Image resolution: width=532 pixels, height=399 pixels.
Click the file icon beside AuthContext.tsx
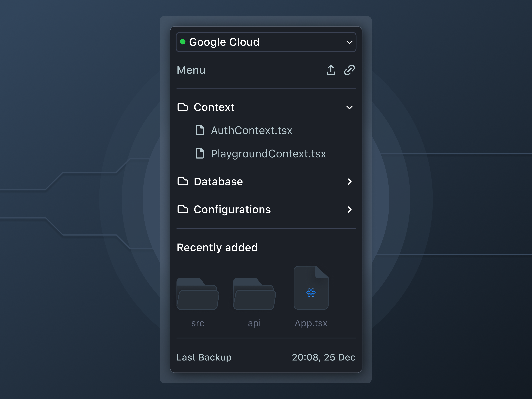click(200, 130)
